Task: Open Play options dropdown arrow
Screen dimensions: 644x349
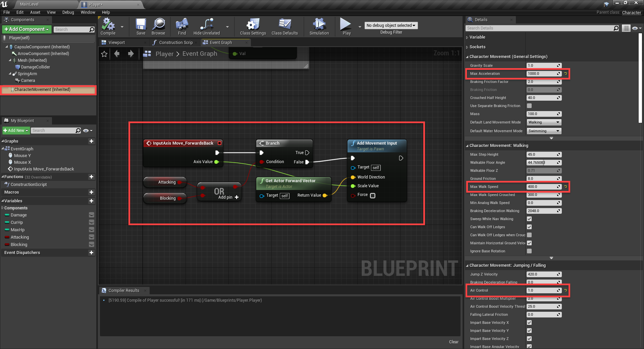Action: (360, 27)
